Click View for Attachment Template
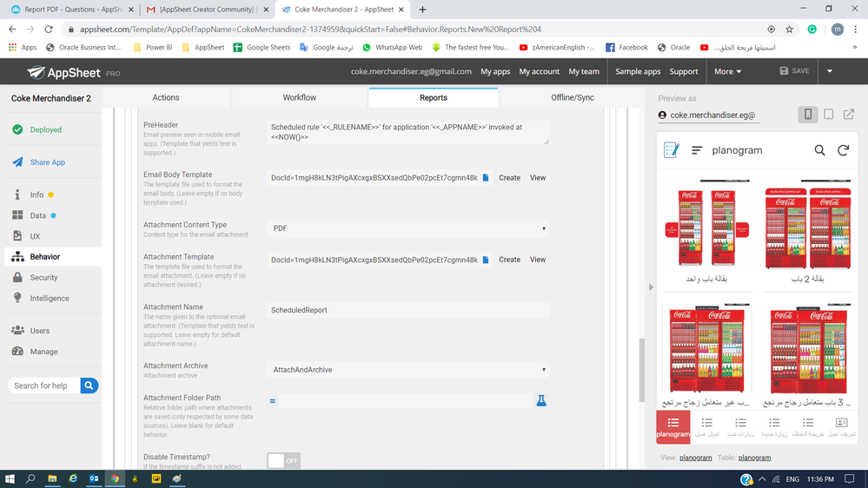 tap(538, 260)
